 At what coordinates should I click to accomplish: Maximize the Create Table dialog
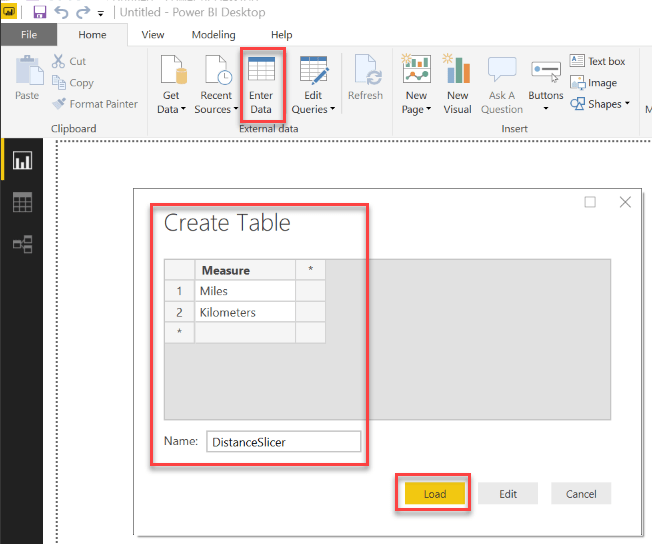(590, 202)
